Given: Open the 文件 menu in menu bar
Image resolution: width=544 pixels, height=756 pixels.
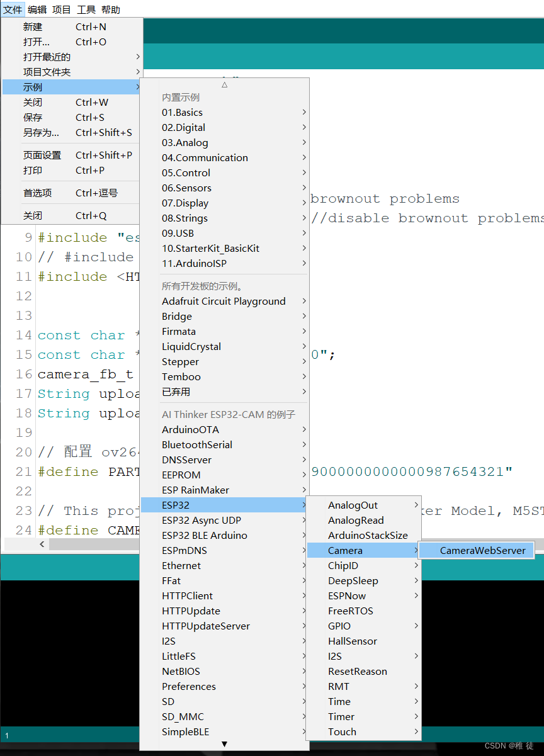Looking at the screenshot, I should click(x=13, y=9).
